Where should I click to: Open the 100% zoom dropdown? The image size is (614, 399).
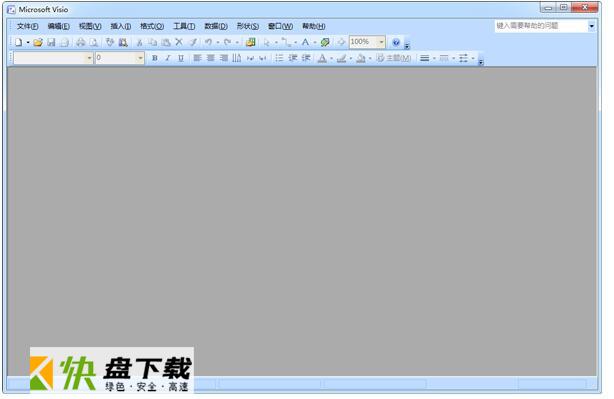click(381, 42)
